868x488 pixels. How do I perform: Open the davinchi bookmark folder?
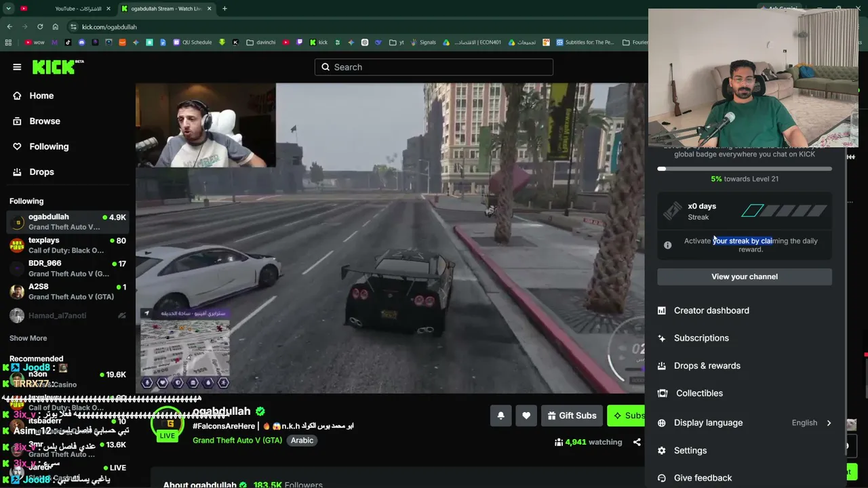pyautogui.click(x=261, y=42)
